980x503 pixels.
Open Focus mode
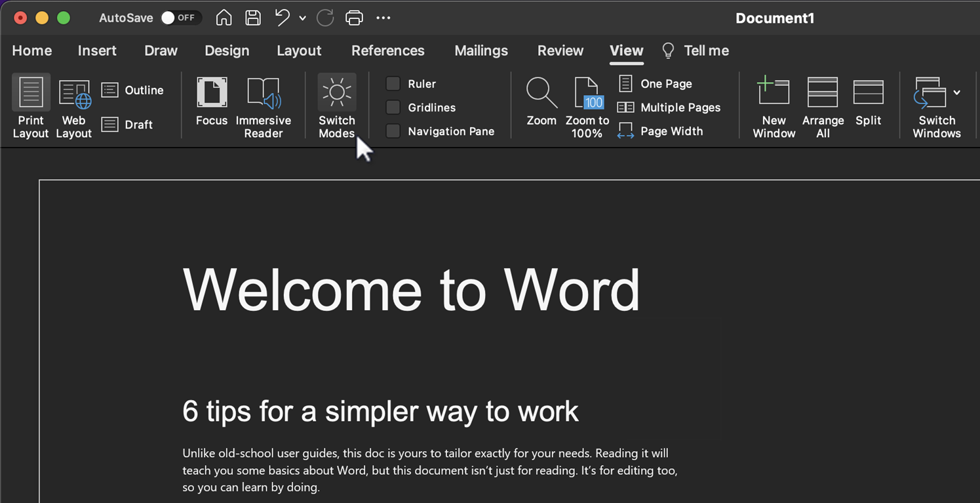click(x=212, y=94)
